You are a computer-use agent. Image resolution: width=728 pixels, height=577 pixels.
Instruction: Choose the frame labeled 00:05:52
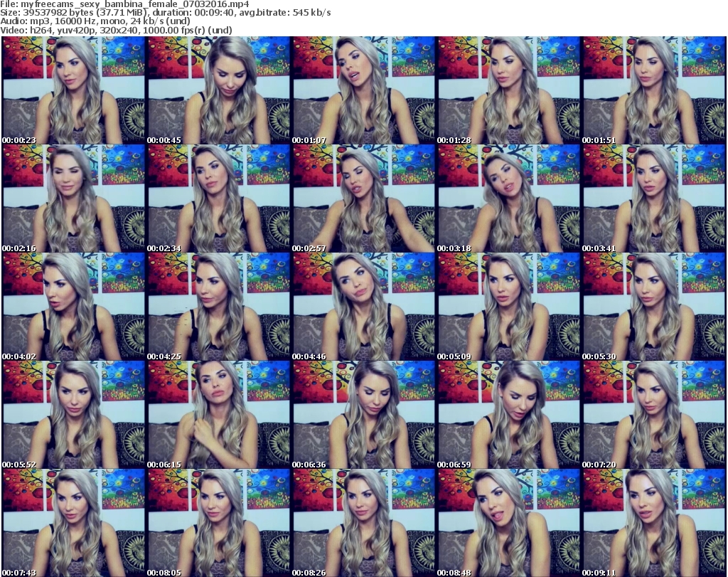click(73, 415)
